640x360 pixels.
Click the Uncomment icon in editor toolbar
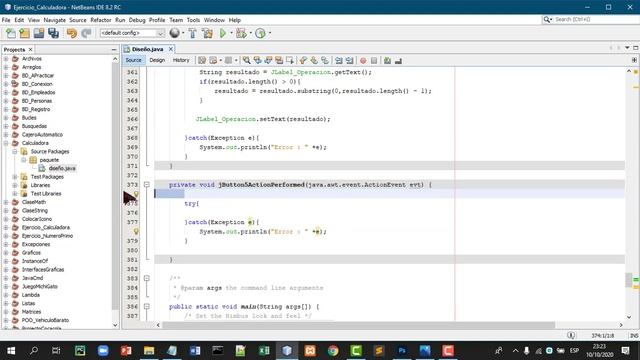tap(398, 60)
